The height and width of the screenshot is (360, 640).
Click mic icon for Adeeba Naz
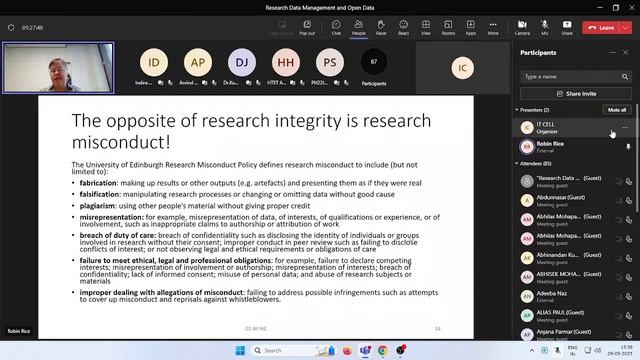(x=629, y=297)
